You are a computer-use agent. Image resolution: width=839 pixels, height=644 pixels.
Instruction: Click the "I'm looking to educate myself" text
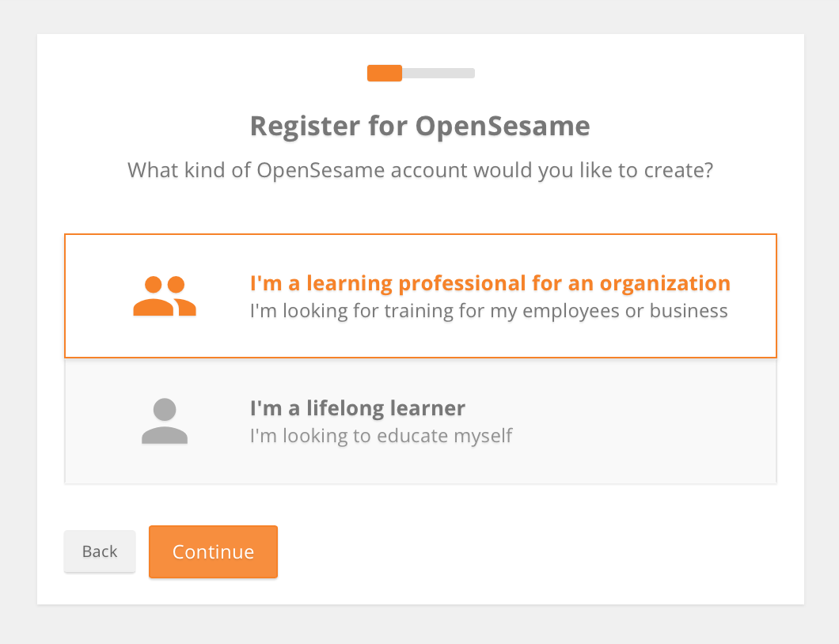click(382, 436)
